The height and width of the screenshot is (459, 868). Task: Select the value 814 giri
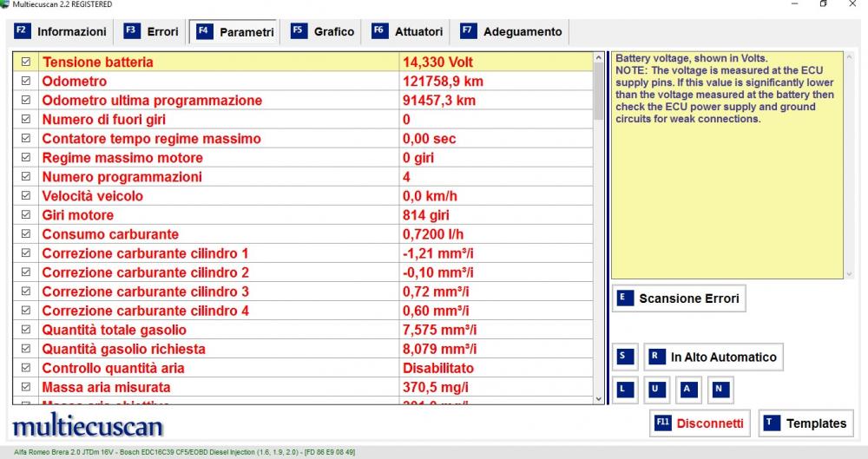tap(425, 215)
